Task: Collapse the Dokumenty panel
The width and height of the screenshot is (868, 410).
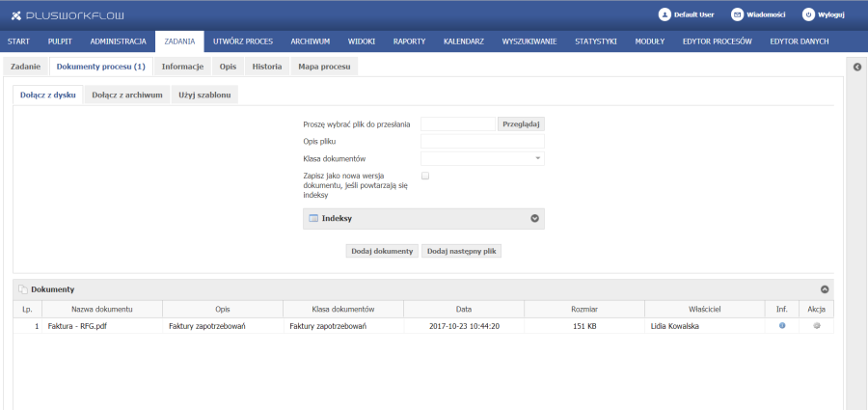Action: pyautogui.click(x=825, y=289)
